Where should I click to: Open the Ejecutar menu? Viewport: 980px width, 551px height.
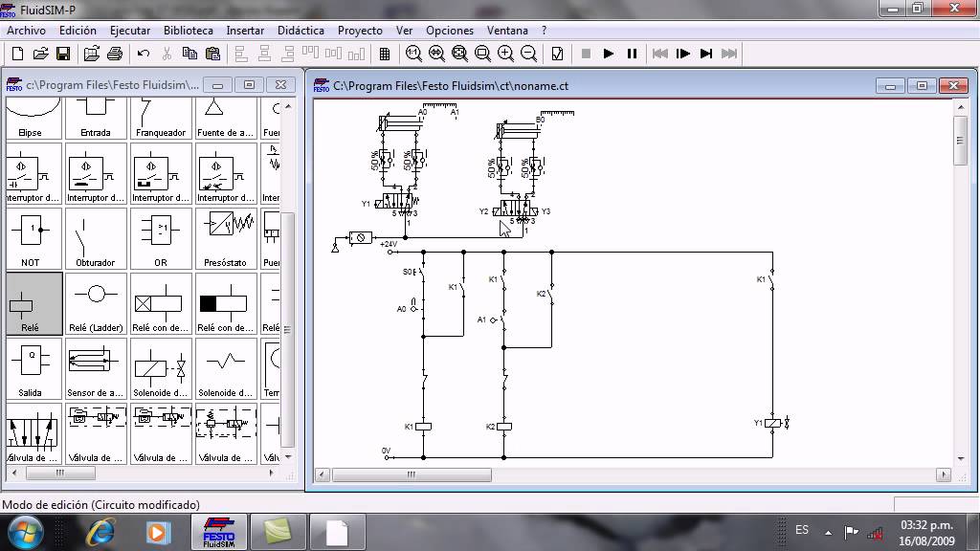click(130, 30)
